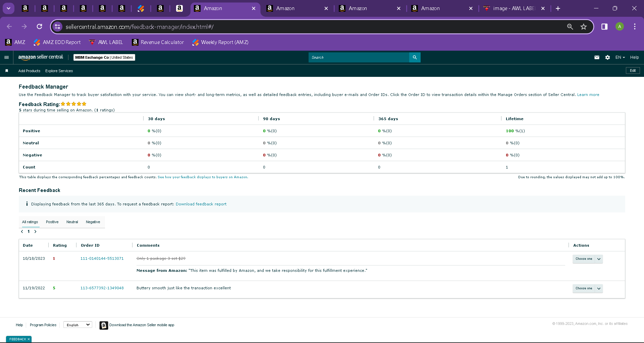Open the Chrome side panel
Viewport: 644px width, 343px height.
click(x=604, y=27)
